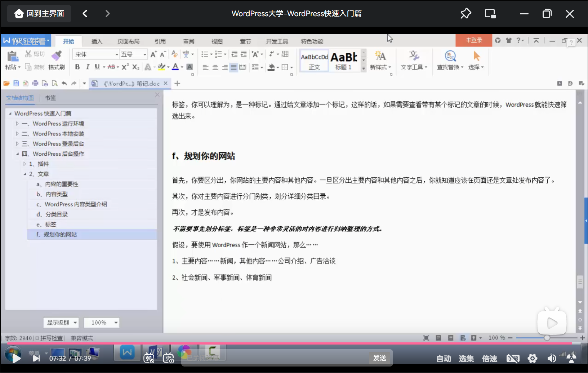Screen dimensions: 588x373
Task: Click the New Style (新样式) icon
Action: pyautogui.click(x=380, y=56)
